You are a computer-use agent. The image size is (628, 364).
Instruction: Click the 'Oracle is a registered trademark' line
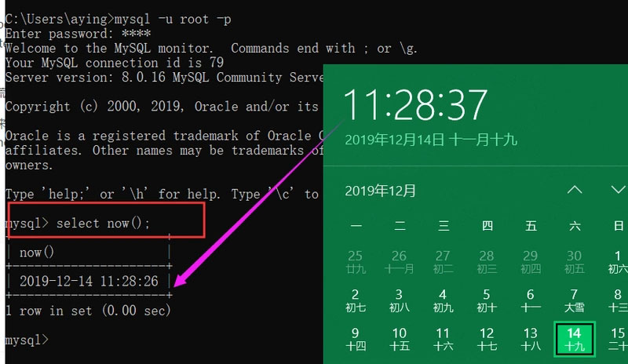tap(164, 136)
